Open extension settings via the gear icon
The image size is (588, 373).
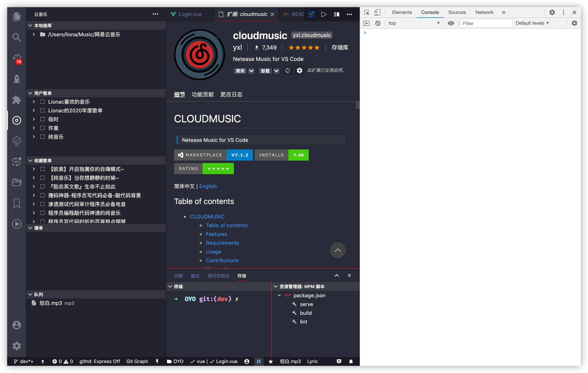299,71
